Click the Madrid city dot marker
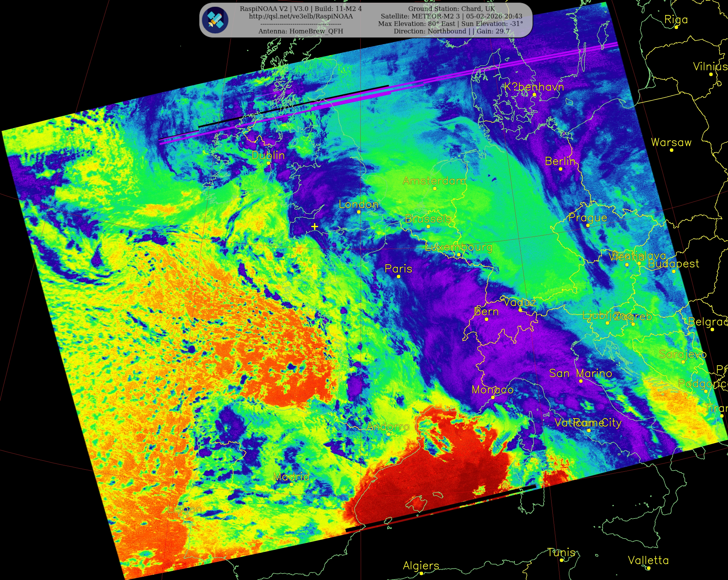The height and width of the screenshot is (580, 728). coord(291,484)
